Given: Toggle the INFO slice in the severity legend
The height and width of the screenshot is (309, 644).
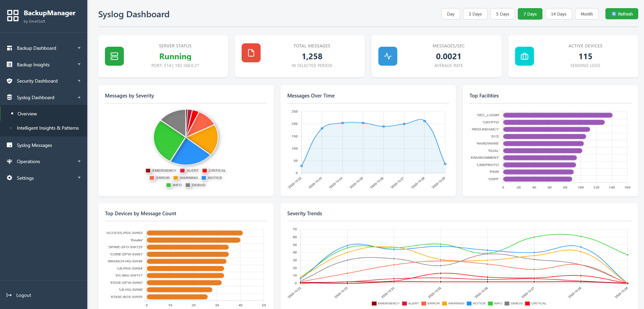Looking at the screenshot, I should point(174,185).
